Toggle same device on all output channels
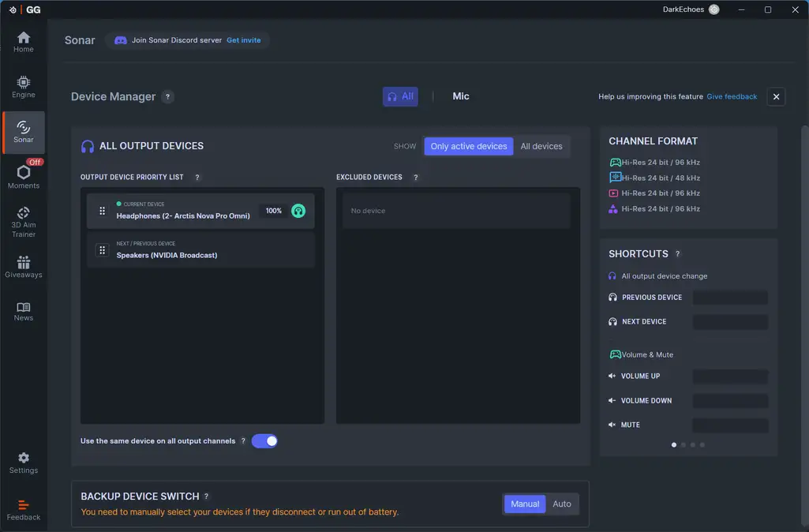The height and width of the screenshot is (532, 809). pos(264,441)
